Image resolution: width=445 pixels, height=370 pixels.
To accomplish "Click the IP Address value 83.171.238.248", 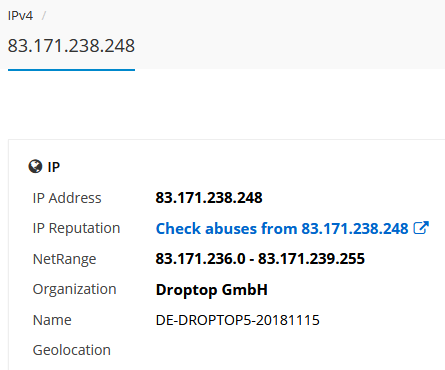I will 209,198.
